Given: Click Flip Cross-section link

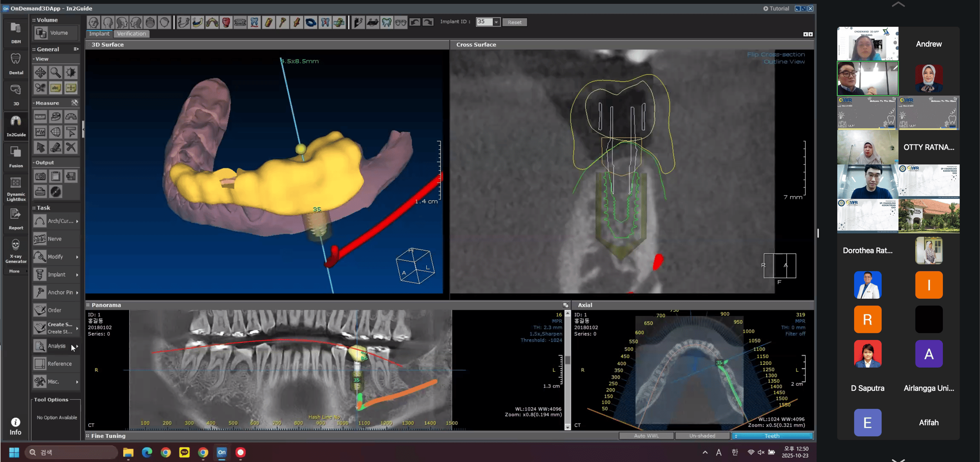Looking at the screenshot, I should [775, 54].
